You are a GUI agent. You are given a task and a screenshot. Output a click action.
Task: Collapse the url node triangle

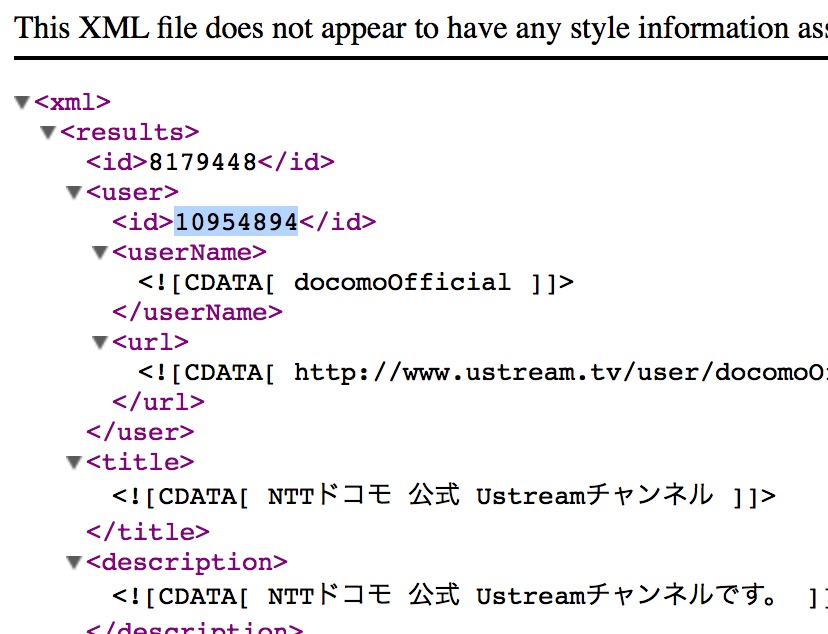click(100, 343)
